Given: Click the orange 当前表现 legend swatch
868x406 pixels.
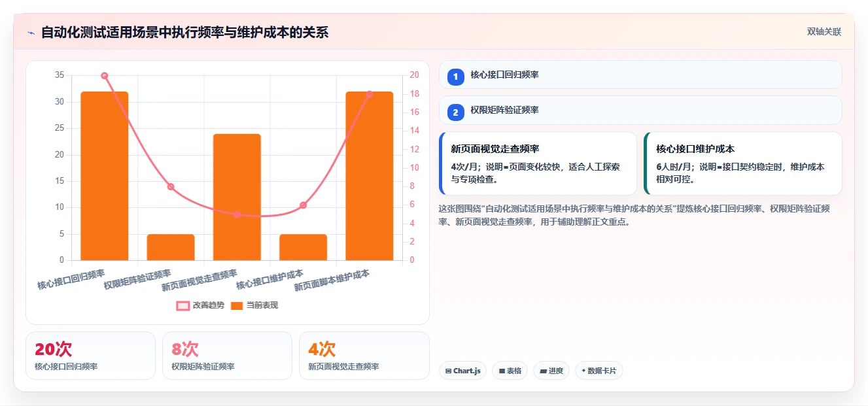Looking at the screenshot, I should pos(237,305).
